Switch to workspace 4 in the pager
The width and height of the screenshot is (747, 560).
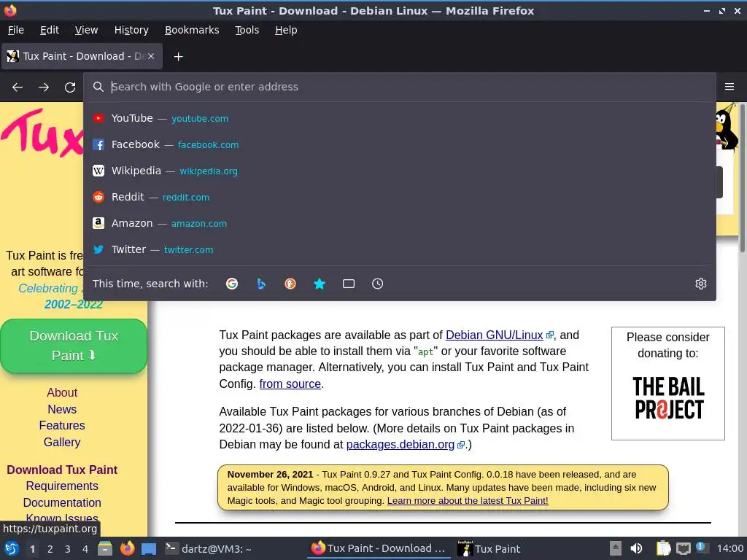coord(85,549)
